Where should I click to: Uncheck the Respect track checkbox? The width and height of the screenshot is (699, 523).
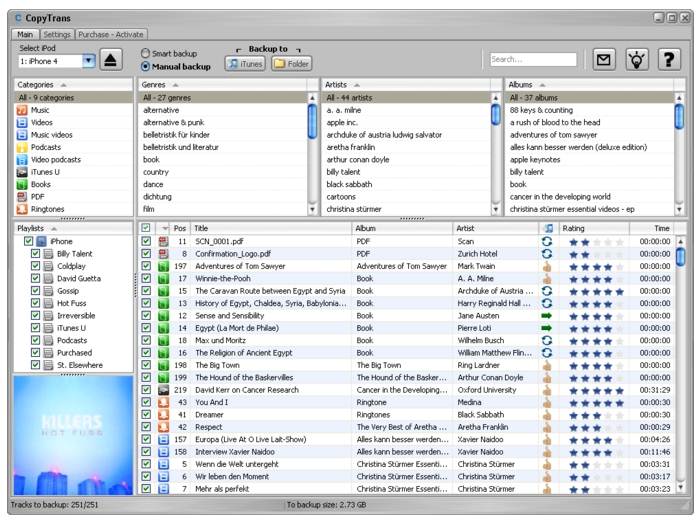[x=146, y=427]
